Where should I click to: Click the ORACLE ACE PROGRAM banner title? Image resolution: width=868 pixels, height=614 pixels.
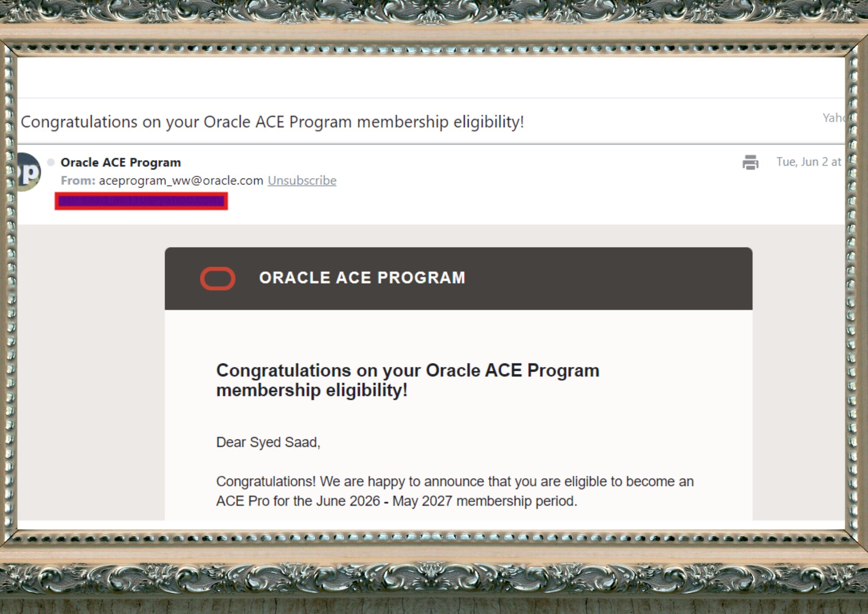pos(362,278)
